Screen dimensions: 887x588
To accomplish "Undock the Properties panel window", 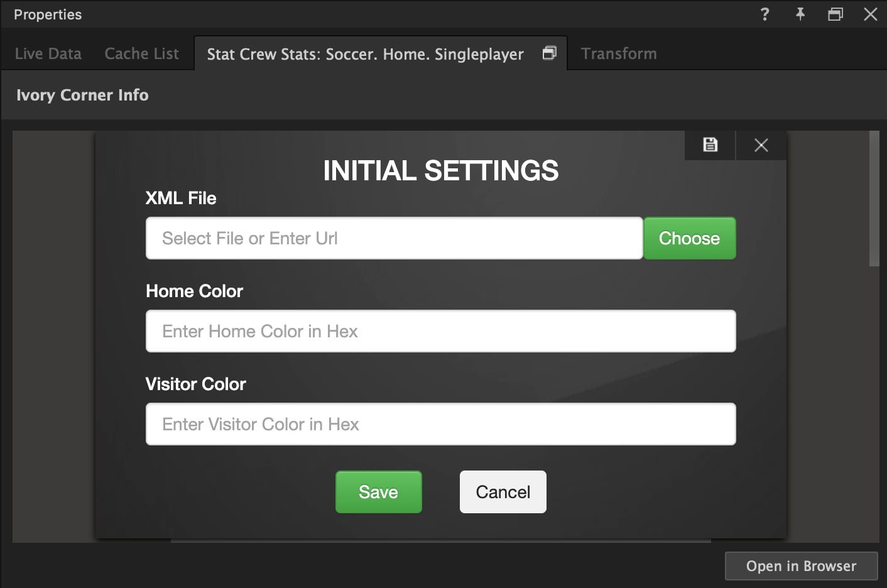I will coord(835,14).
